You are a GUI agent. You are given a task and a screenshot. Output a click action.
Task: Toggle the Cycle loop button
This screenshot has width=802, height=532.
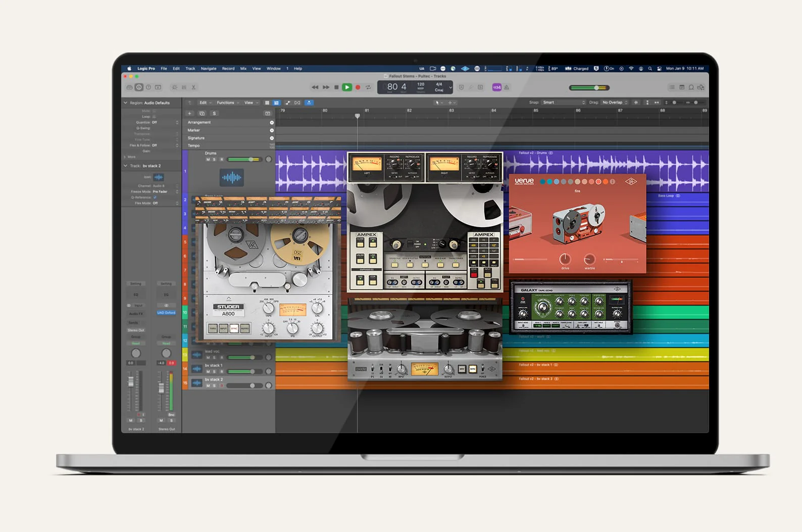click(x=368, y=87)
